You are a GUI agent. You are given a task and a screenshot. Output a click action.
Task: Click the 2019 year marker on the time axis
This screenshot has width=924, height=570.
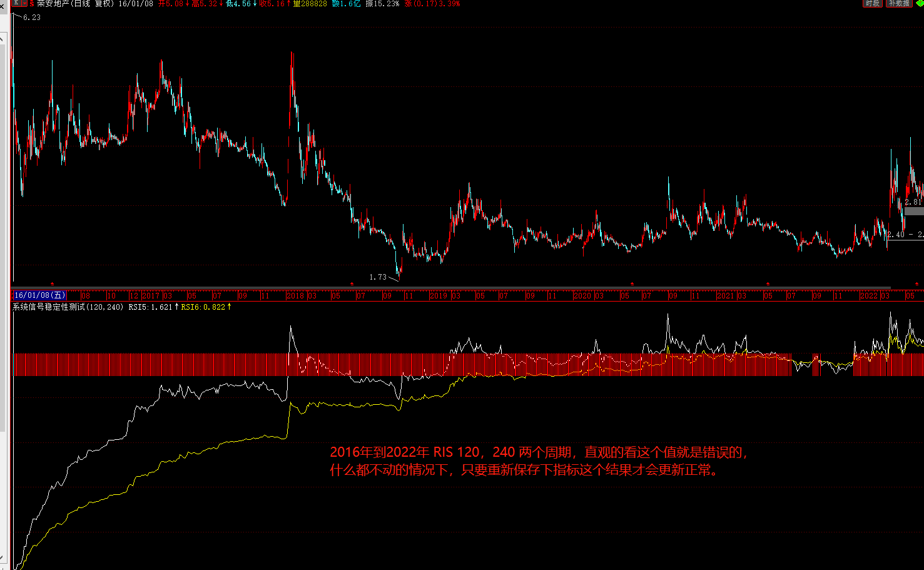pyautogui.click(x=439, y=295)
